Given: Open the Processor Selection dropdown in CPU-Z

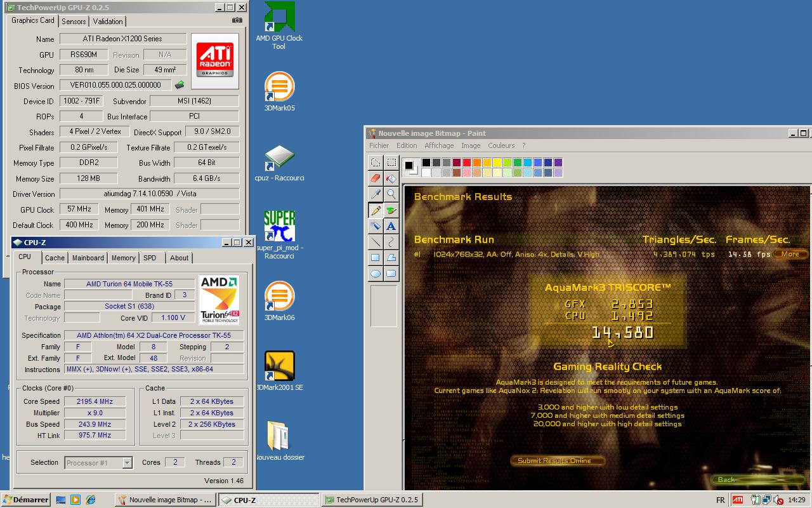Looking at the screenshot, I should tap(98, 463).
